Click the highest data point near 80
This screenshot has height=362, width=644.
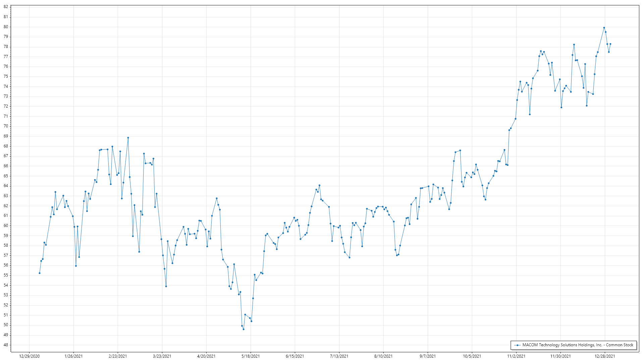pyautogui.click(x=604, y=28)
